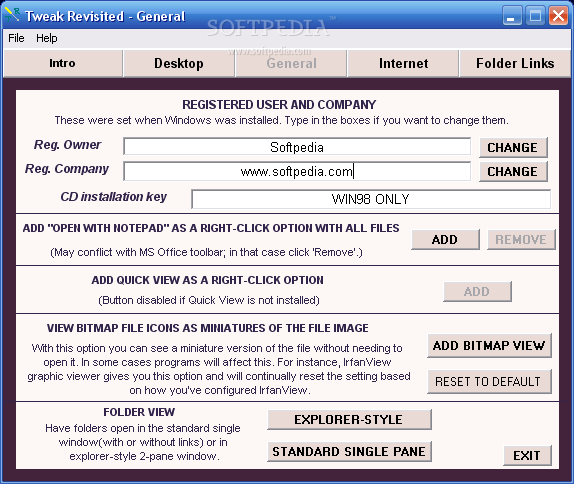
Task: Open the File menu
Action: (x=16, y=38)
